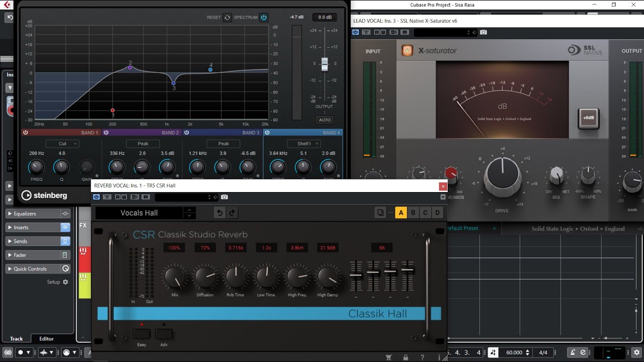Open Band 2 Peak filter type box
The width and height of the screenshot is (644, 362).
(143, 144)
